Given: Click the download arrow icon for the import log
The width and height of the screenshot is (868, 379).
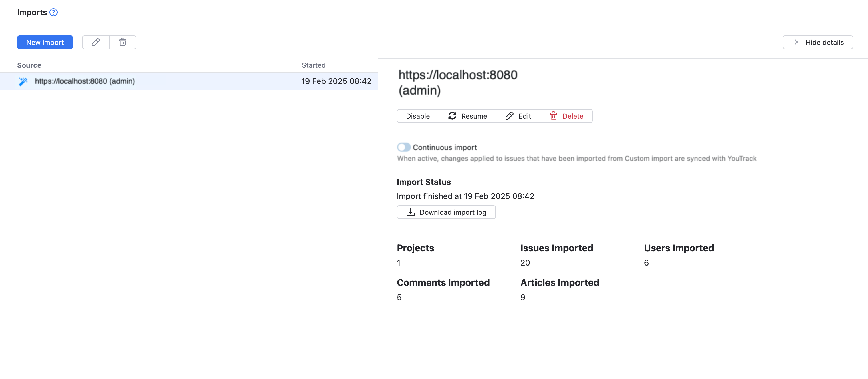Looking at the screenshot, I should (x=410, y=212).
